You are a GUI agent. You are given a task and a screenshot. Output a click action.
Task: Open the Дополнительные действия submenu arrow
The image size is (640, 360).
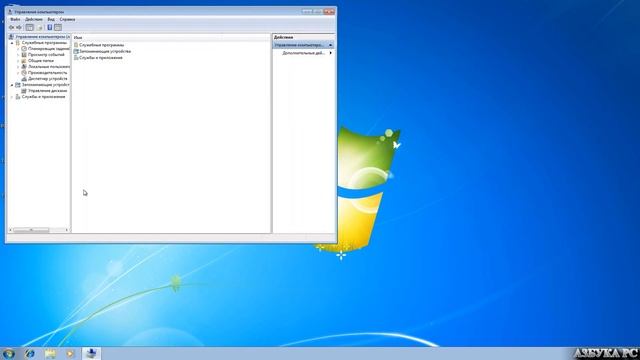[330, 53]
